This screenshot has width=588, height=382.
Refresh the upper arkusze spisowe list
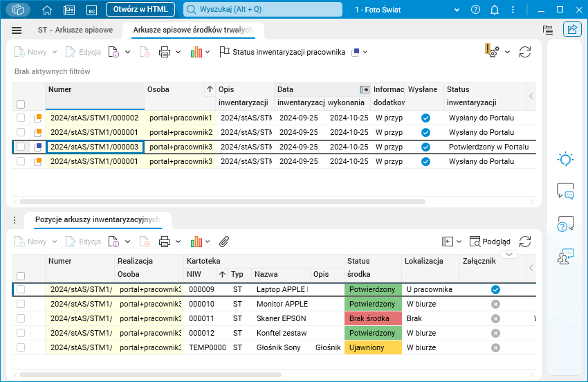(525, 52)
